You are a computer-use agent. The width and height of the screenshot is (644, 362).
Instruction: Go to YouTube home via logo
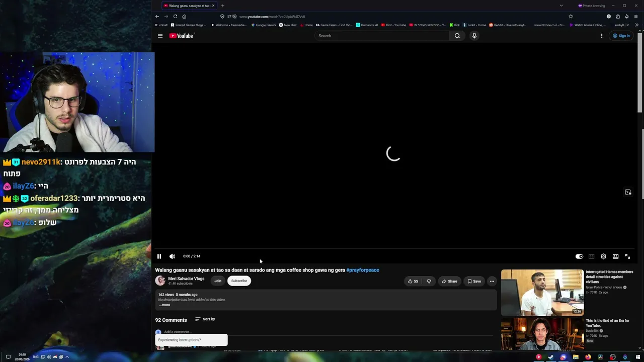pos(182,36)
